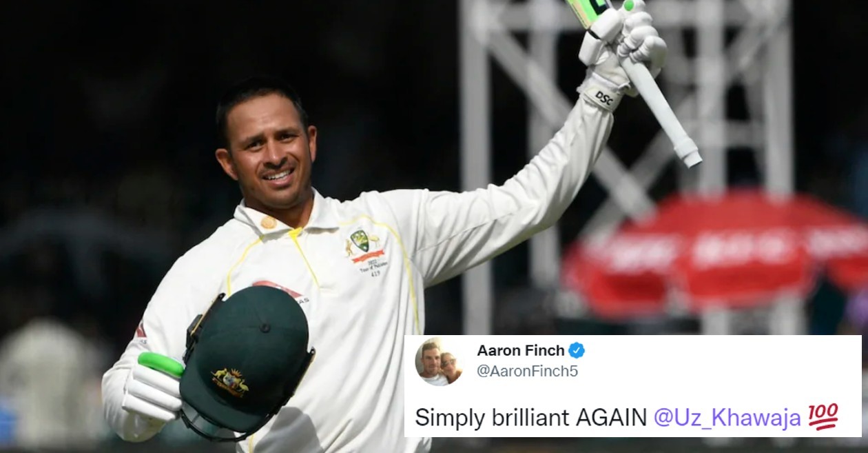Click the Cricket Australia crest on shirt
This screenshot has height=453, width=868.
360,241
